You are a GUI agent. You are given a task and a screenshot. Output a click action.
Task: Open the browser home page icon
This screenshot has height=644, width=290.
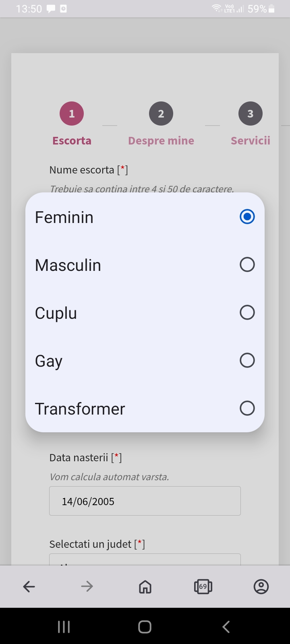pos(145,587)
